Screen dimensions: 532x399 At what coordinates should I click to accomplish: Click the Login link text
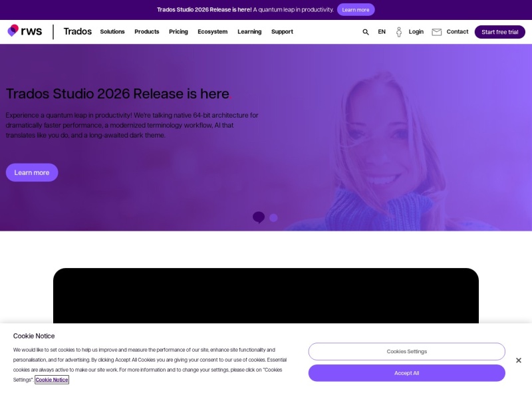point(416,31)
